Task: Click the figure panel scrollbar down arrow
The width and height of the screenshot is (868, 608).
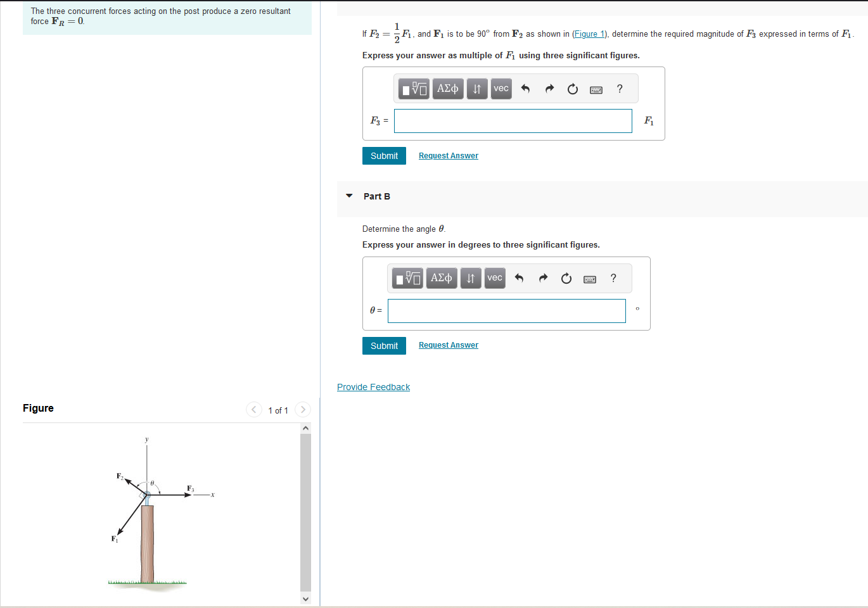Action: pyautogui.click(x=305, y=598)
